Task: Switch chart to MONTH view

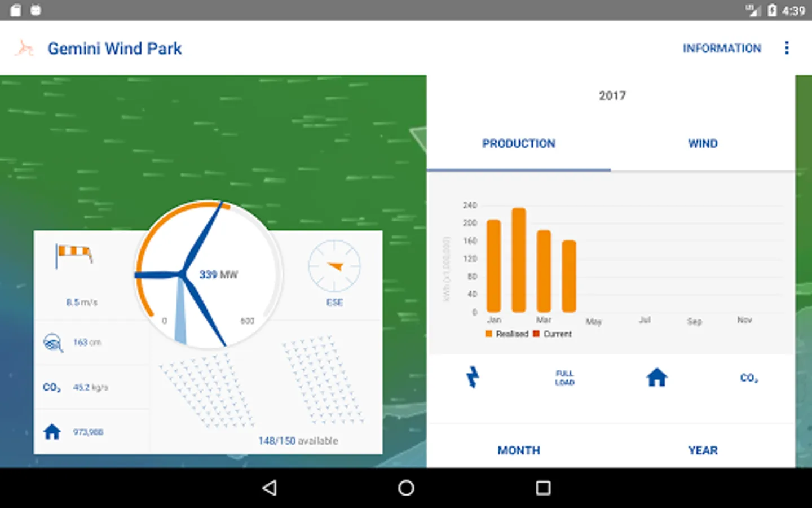Action: pos(519,450)
